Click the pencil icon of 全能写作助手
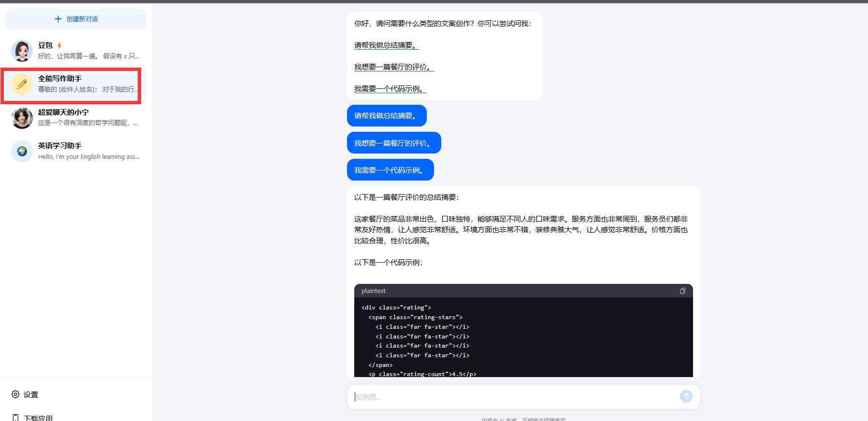 point(22,84)
